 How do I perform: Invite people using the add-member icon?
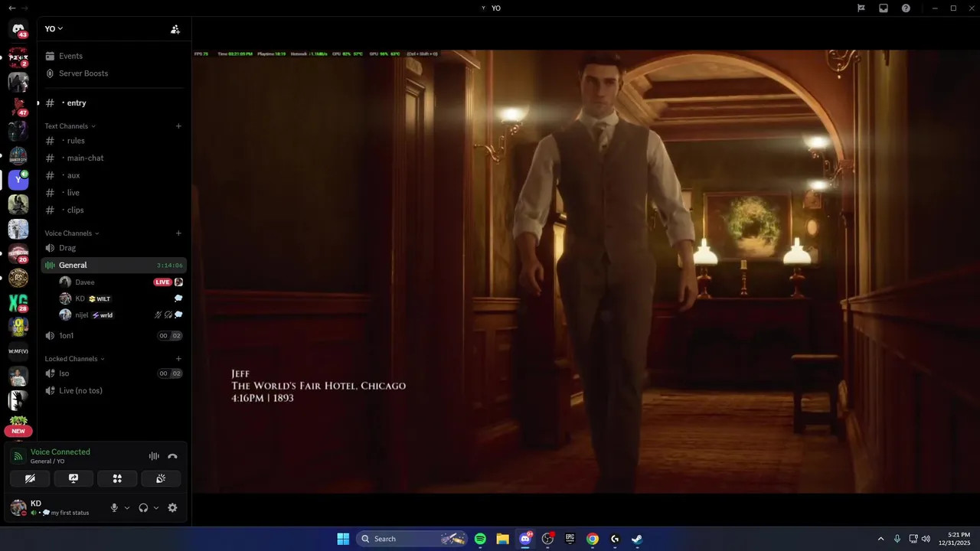tap(175, 29)
